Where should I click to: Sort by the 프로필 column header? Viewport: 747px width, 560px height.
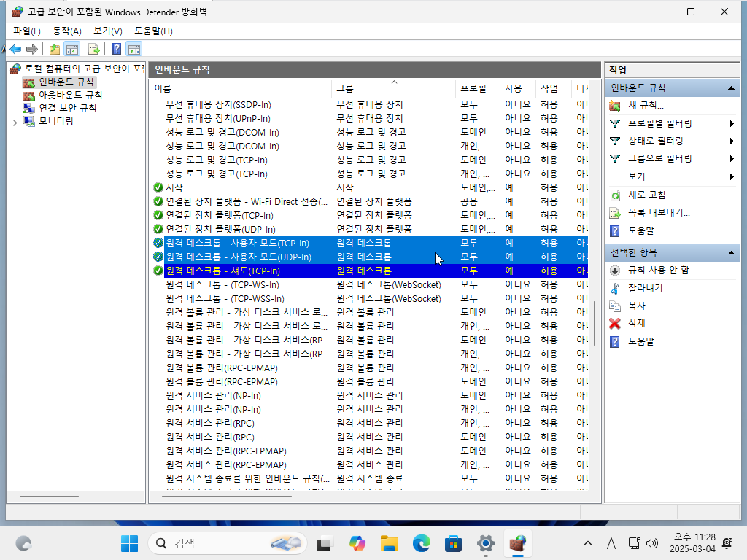click(x=477, y=88)
